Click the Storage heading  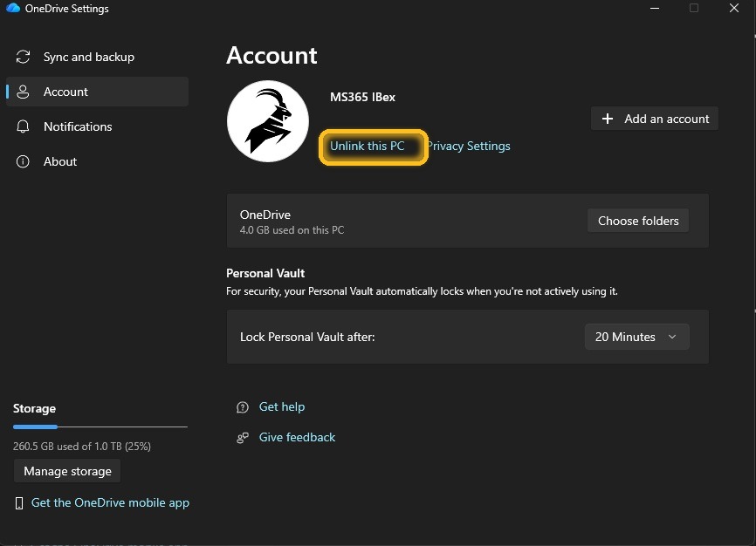pyautogui.click(x=34, y=409)
